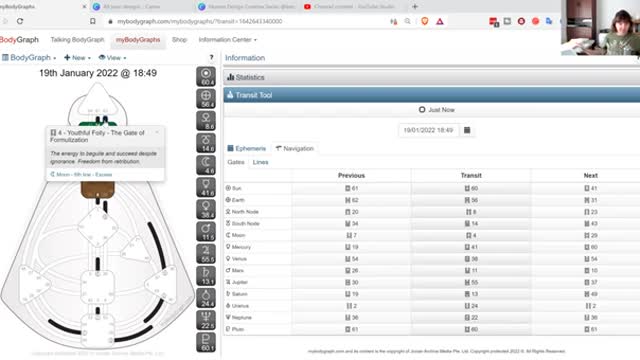The image size is (640, 360).
Task: Toggle the Just Now option
Action: click(436, 110)
